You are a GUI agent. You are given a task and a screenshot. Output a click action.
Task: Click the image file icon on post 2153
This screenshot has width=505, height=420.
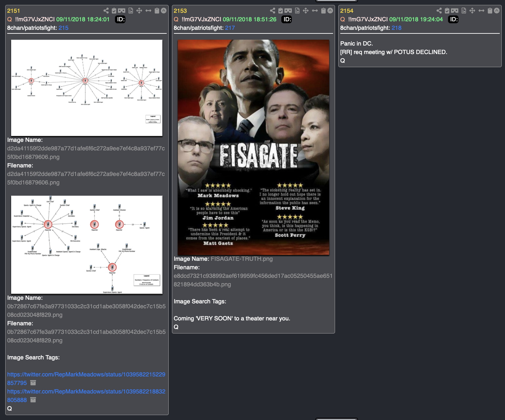pyautogui.click(x=297, y=11)
